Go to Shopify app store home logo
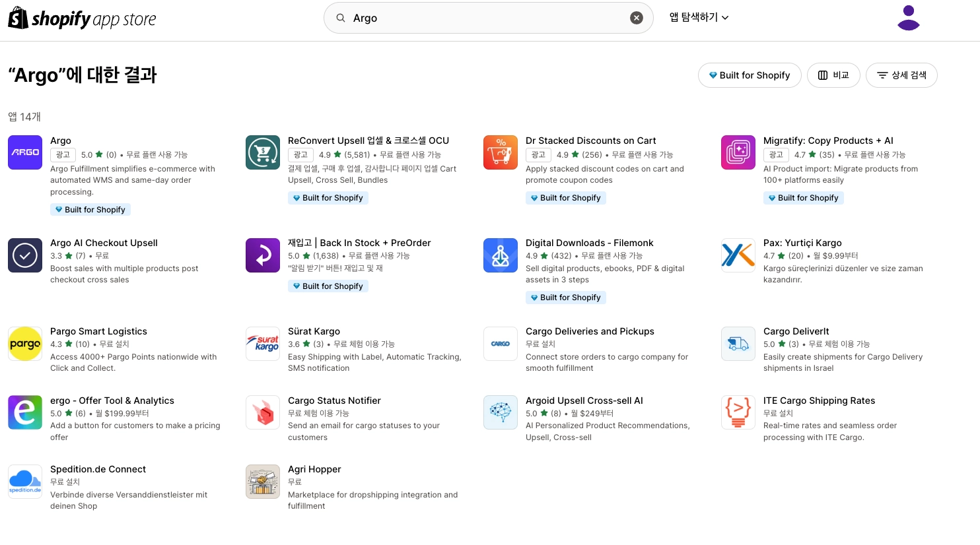Viewport: 980px width, 545px height. coord(82,18)
